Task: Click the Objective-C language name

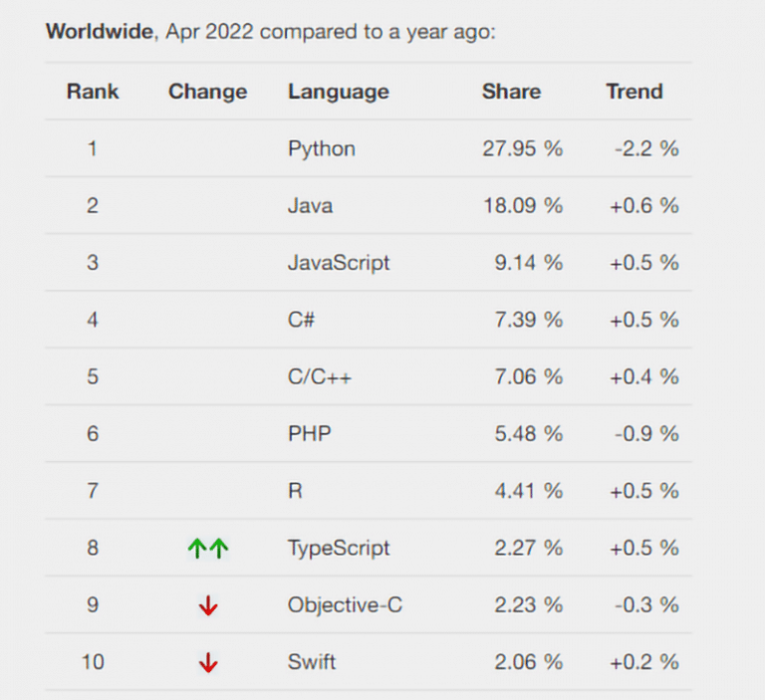Action: pos(345,605)
